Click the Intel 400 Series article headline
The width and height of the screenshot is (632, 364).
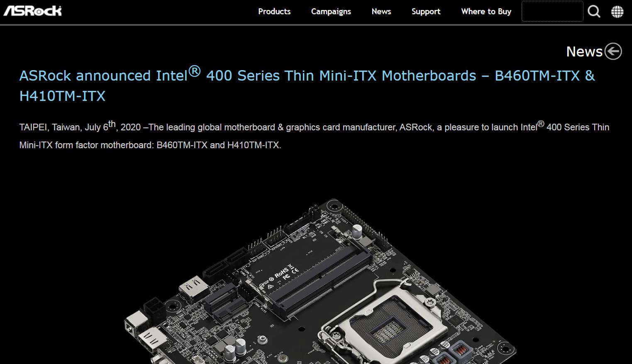pyautogui.click(x=307, y=86)
